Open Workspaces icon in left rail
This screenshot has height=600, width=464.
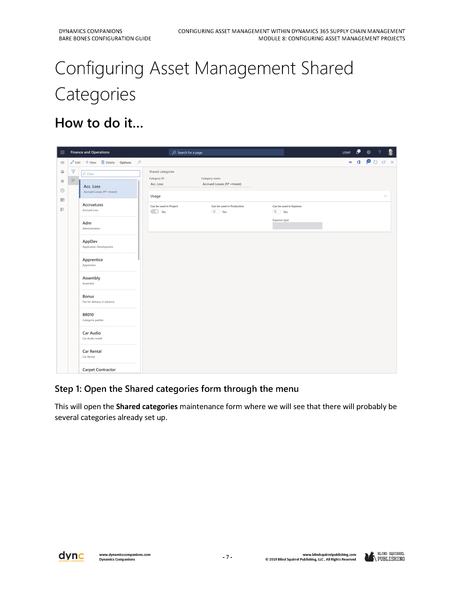(62, 200)
